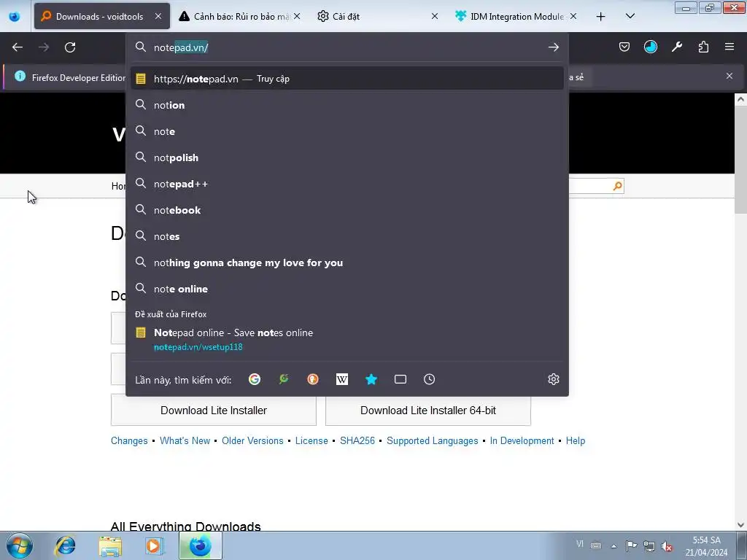Open developer tools wrench icon
The height and width of the screenshot is (560, 747).
pyautogui.click(x=677, y=47)
